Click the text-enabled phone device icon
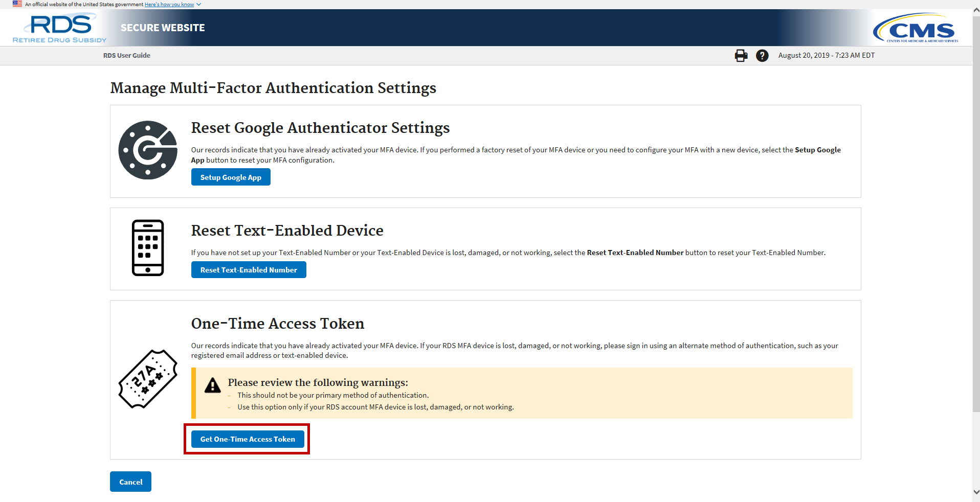The height and width of the screenshot is (502, 980). [148, 248]
